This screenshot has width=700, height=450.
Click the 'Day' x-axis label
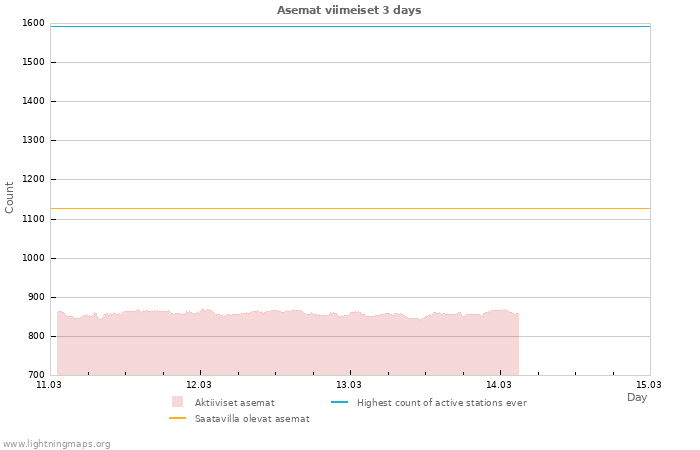pyautogui.click(x=637, y=397)
